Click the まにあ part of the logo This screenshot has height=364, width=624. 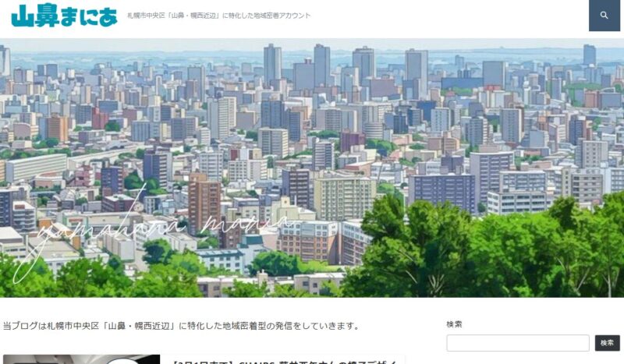[89, 16]
